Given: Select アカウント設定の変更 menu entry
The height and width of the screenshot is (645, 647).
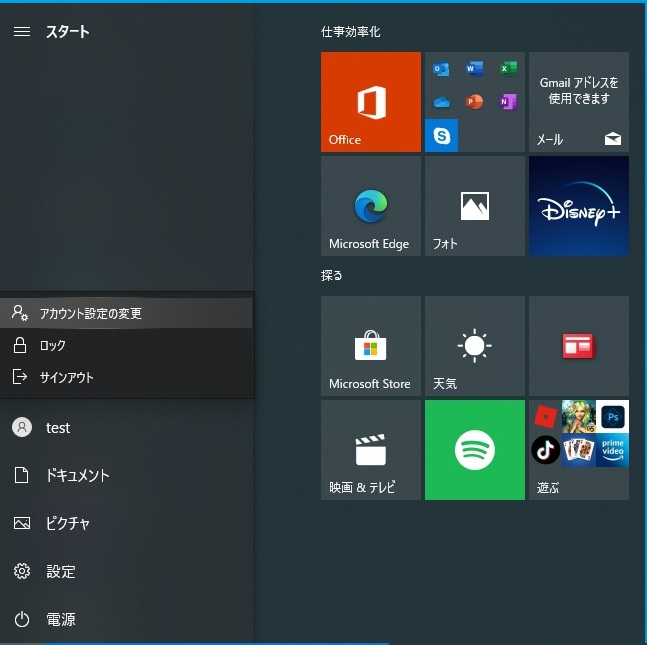Looking at the screenshot, I should click(126, 313).
